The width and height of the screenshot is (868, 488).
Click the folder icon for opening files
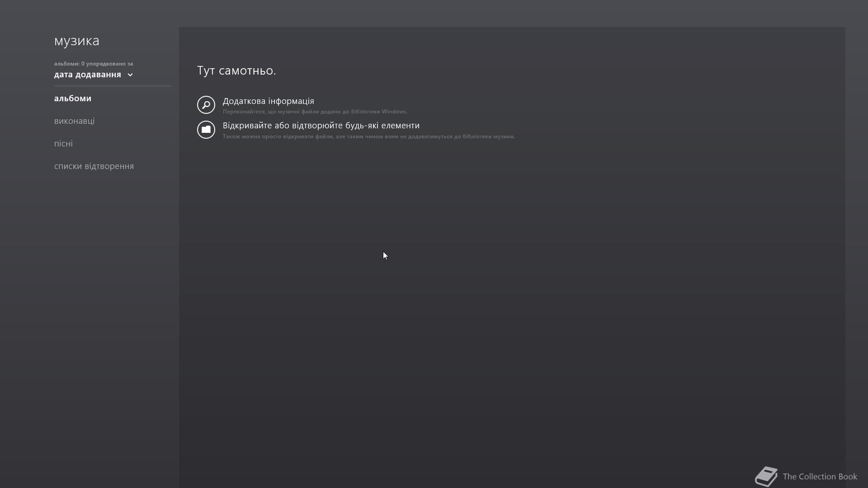206,130
